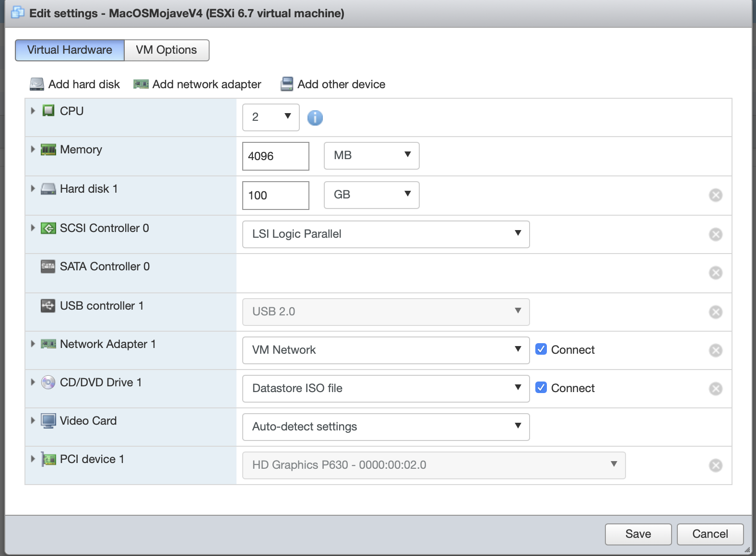The height and width of the screenshot is (556, 756).
Task: Click the Add network adapter label
Action: tap(207, 84)
